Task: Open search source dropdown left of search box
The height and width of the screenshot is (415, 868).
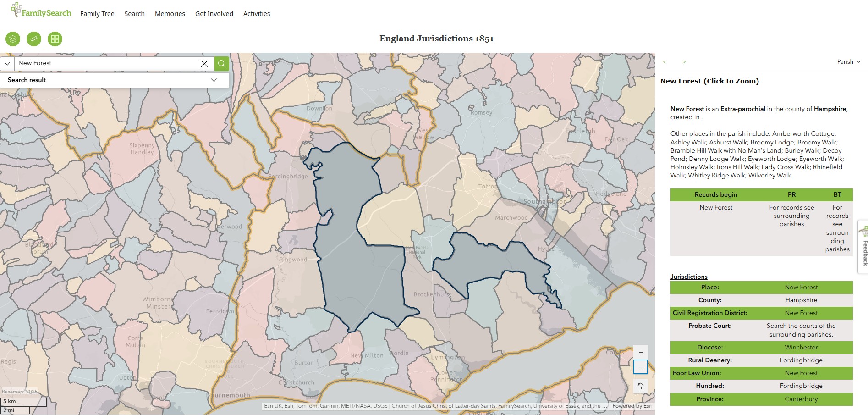Action: coord(7,63)
